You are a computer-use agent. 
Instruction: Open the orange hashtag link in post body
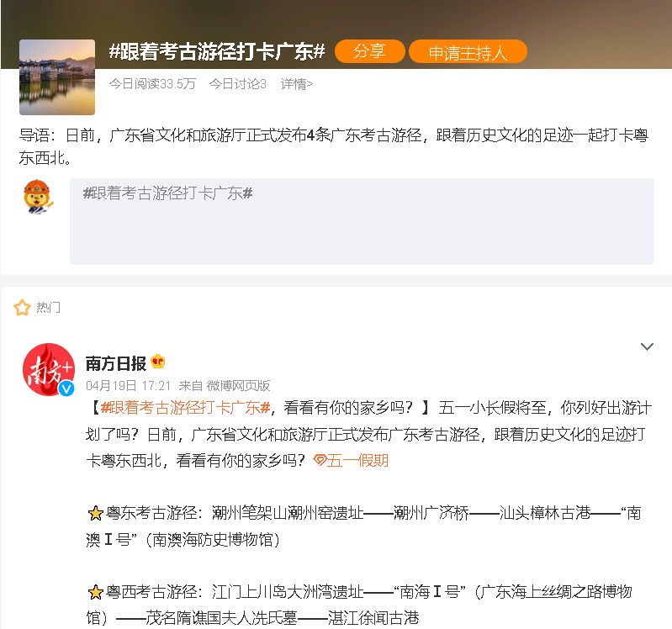pos(184,408)
